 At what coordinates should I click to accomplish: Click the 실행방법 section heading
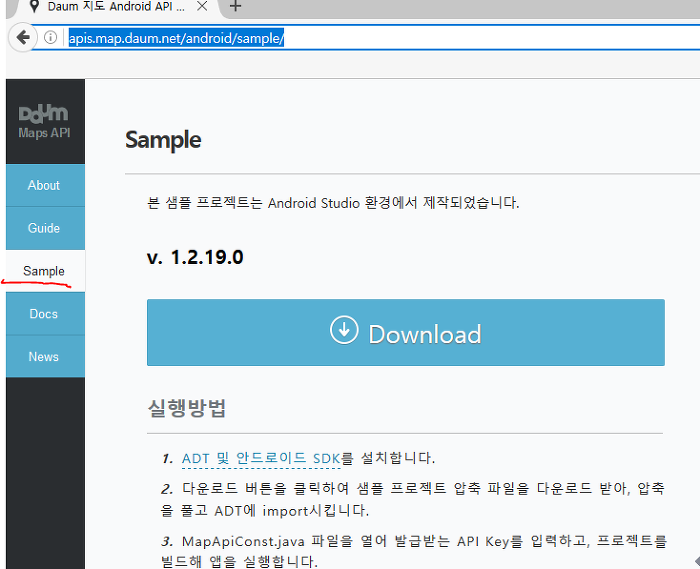click(x=187, y=407)
